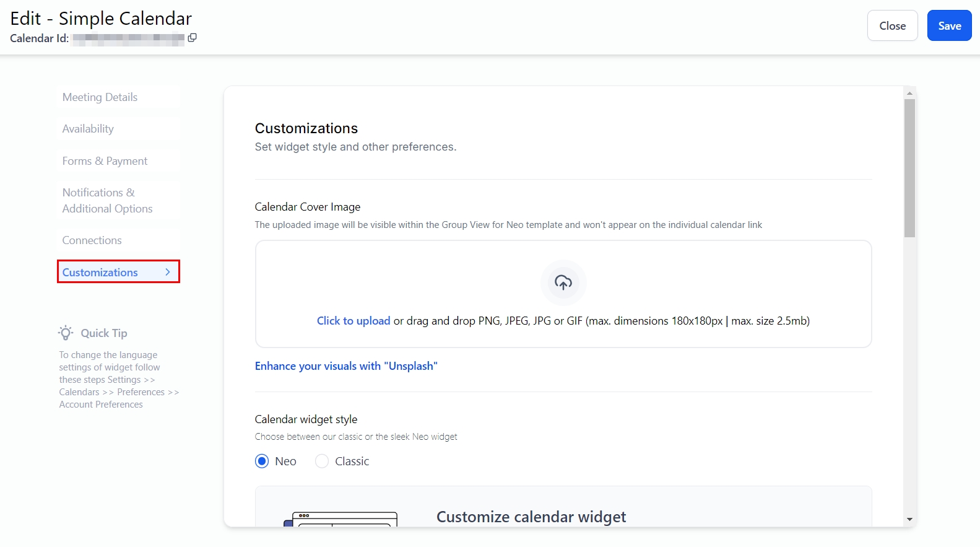Image resolution: width=980 pixels, height=547 pixels.
Task: Open the Meeting Details tab
Action: point(100,97)
